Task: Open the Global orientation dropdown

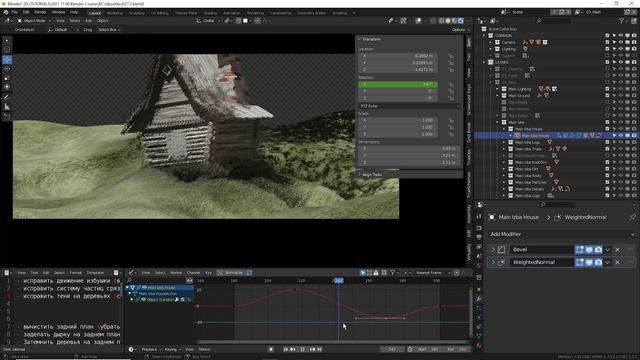Action: coord(208,20)
